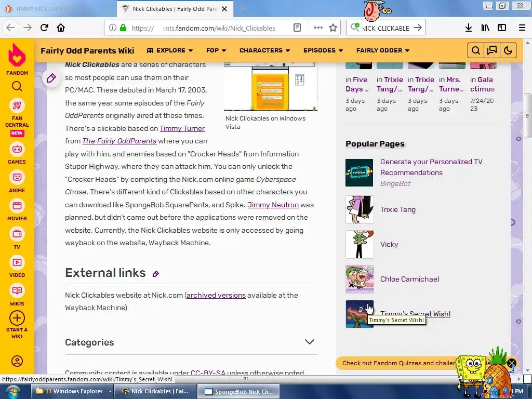Click the Windows Start orb button
This screenshot has height=399, width=532.
12,392
